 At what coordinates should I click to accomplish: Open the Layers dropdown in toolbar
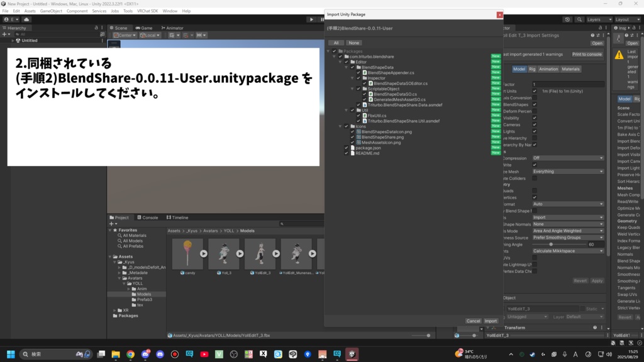coord(599,19)
